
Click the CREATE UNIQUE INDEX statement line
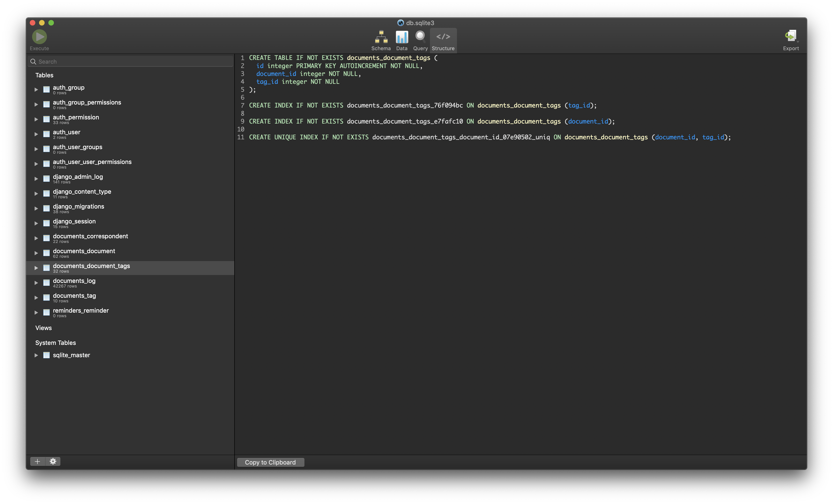point(490,137)
